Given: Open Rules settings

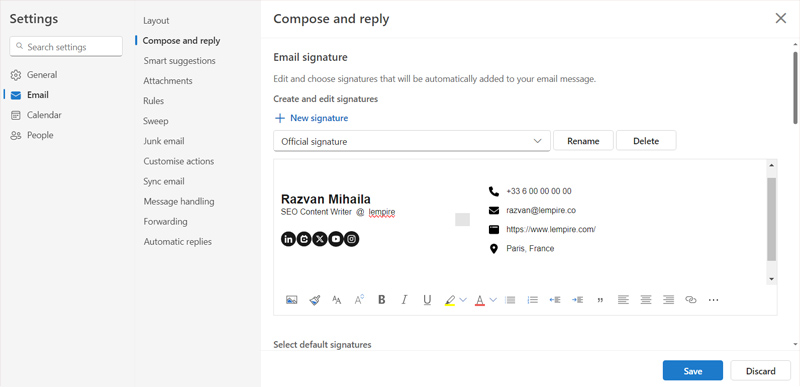Looking at the screenshot, I should (x=154, y=101).
